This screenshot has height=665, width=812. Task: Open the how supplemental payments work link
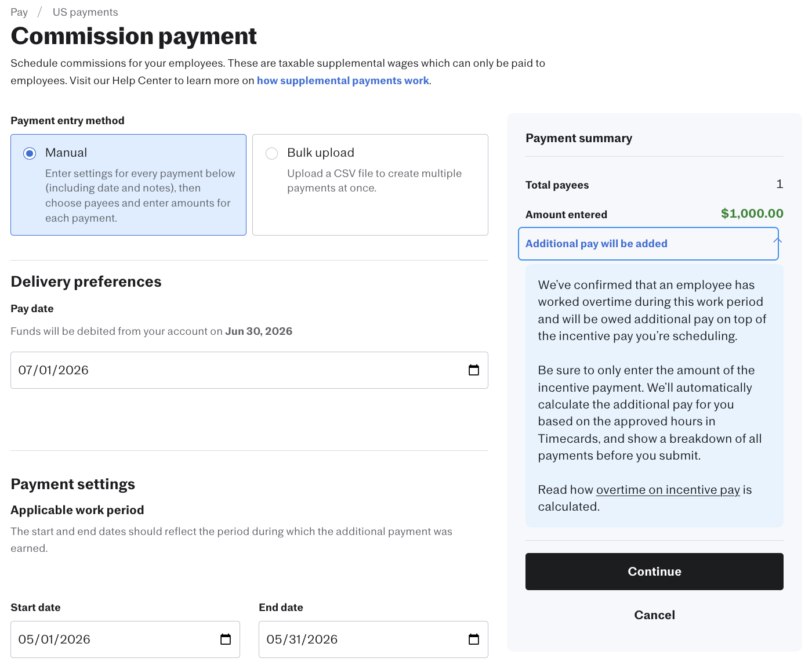click(343, 81)
